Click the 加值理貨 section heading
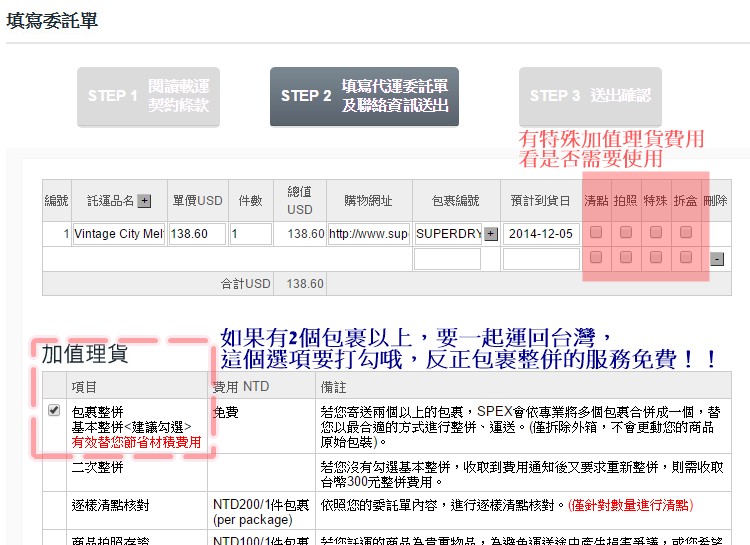This screenshot has width=750, height=545. (85, 355)
